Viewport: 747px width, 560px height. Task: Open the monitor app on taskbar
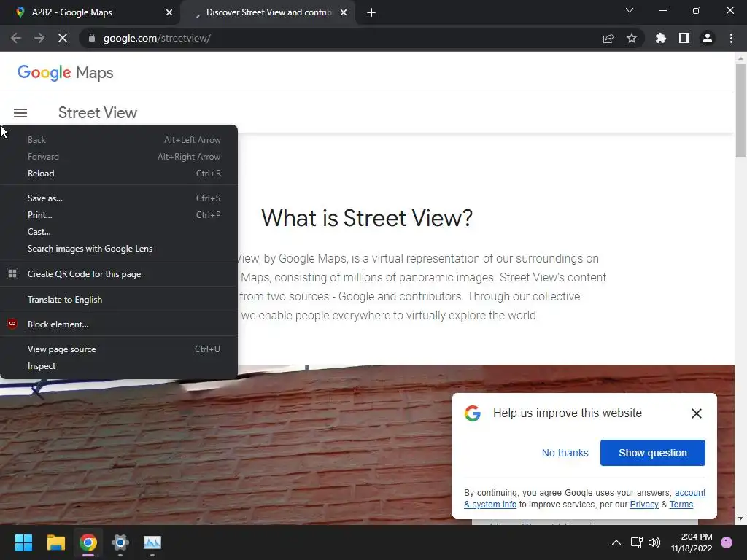tap(152, 542)
